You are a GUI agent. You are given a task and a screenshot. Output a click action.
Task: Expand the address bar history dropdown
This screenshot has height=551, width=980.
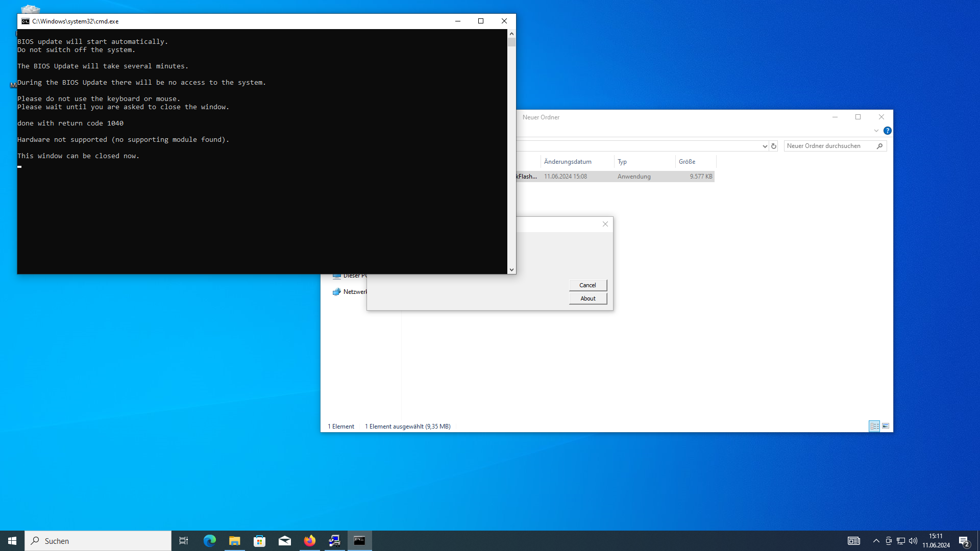[x=765, y=146]
